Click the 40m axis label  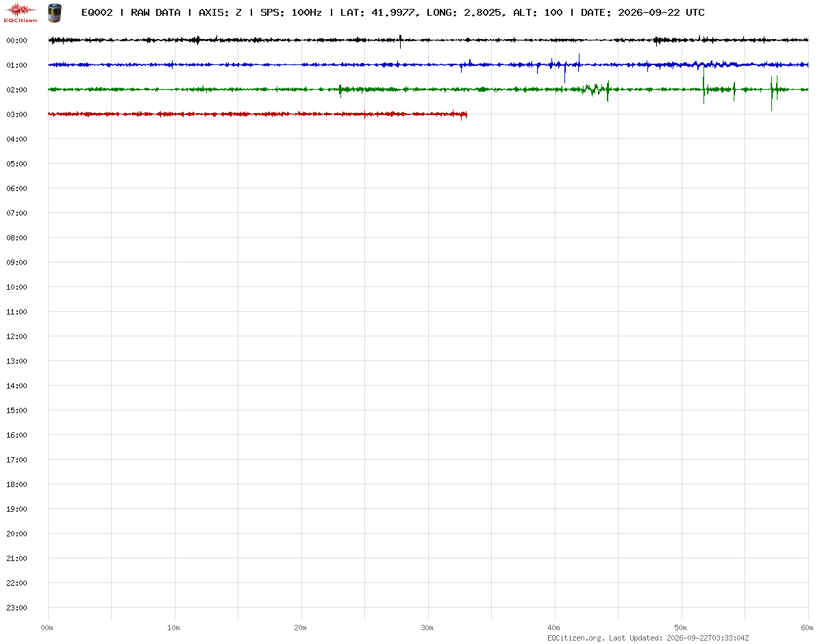tap(554, 628)
